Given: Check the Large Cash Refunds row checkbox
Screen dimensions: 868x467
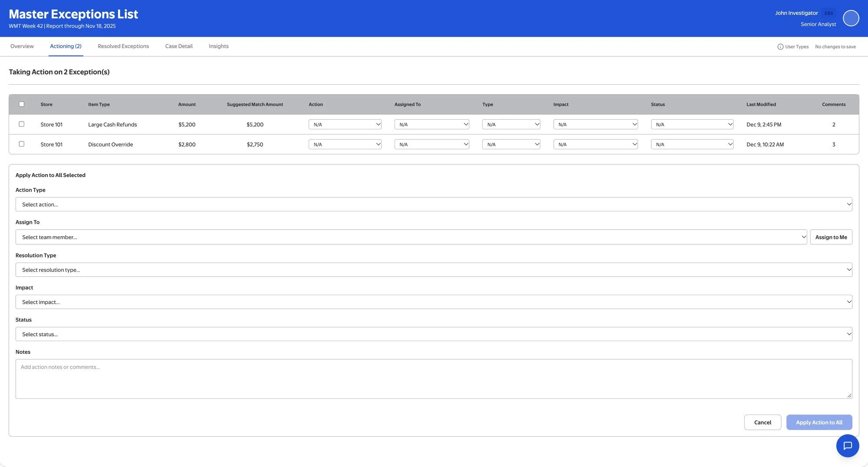Looking at the screenshot, I should [21, 124].
